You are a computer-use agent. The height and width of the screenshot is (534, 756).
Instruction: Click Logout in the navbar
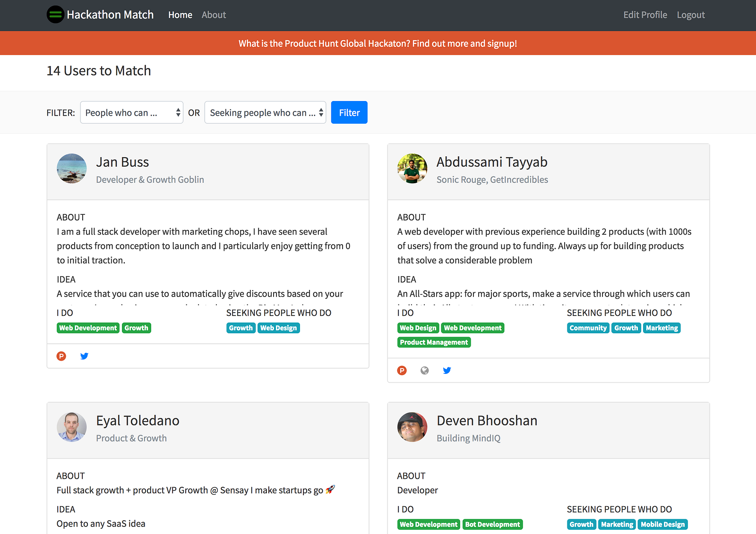691,15
